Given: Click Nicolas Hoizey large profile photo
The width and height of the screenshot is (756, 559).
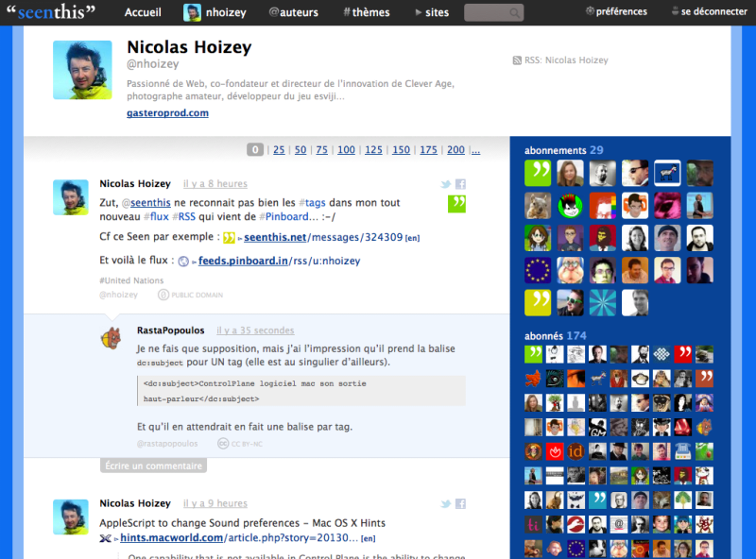Looking at the screenshot, I should [82, 70].
